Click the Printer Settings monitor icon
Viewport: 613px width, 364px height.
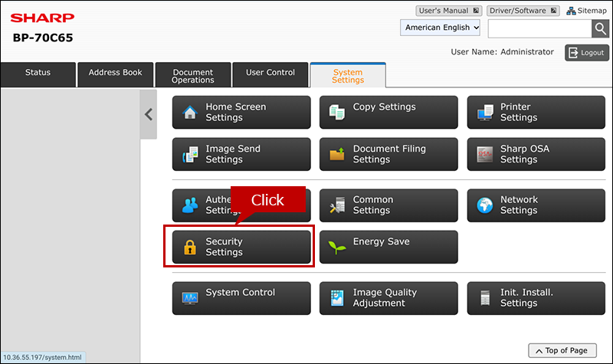tap(485, 113)
